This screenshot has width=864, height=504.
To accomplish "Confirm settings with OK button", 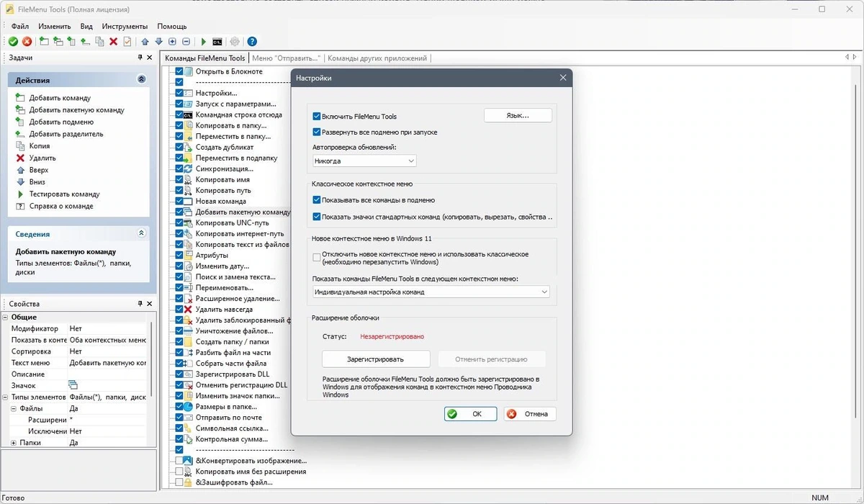I will (x=470, y=414).
